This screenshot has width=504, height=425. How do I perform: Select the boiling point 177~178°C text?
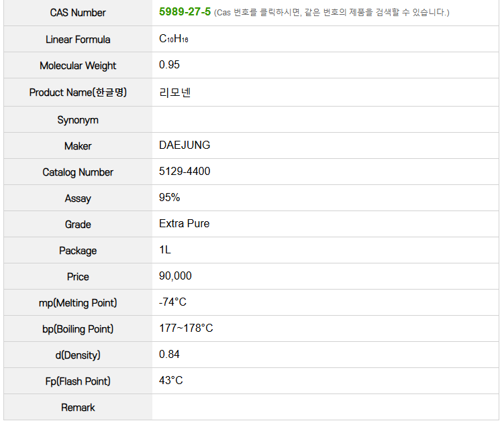(186, 328)
